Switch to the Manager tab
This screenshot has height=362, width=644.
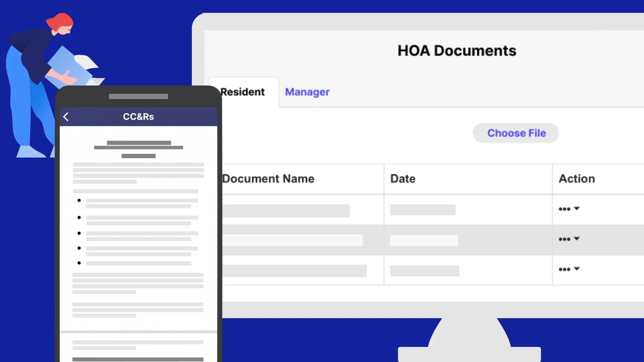point(307,92)
